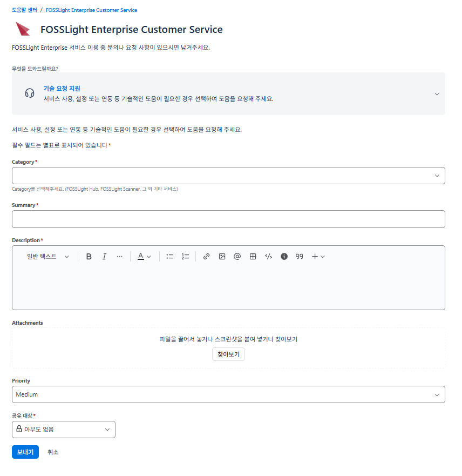The image size is (462, 476).
Task: Insert a quote block
Action: (299, 257)
